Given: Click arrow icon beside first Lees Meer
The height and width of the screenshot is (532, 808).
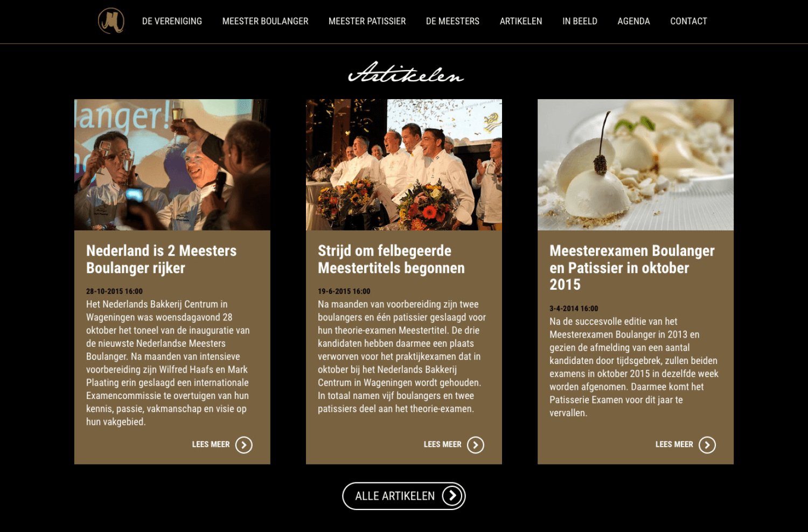Looking at the screenshot, I should click(244, 445).
